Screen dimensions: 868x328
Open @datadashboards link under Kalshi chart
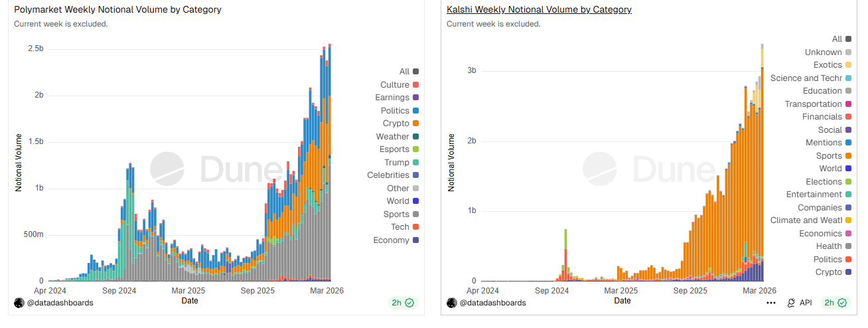[x=492, y=303]
